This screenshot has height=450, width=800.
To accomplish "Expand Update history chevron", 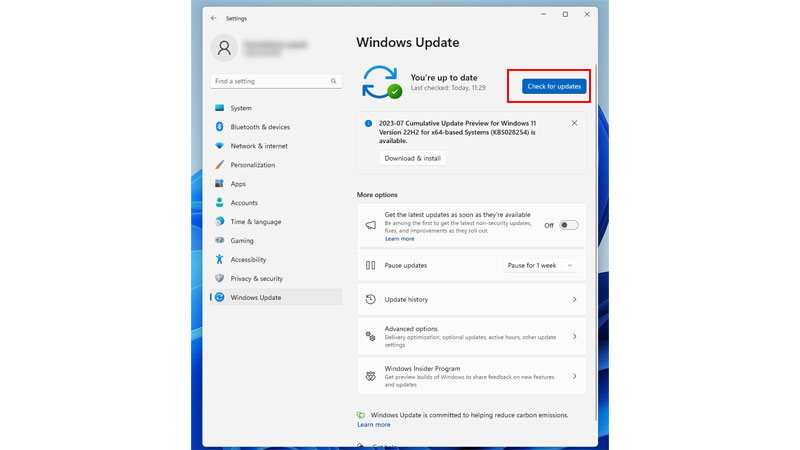I will (x=574, y=299).
